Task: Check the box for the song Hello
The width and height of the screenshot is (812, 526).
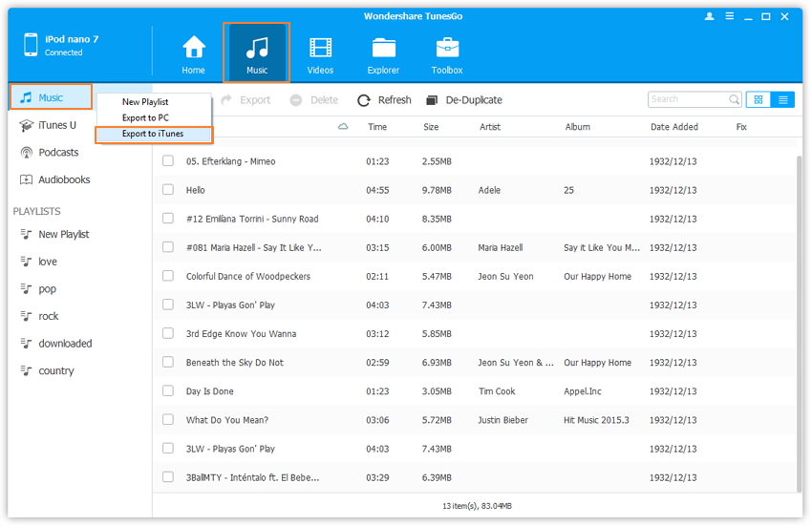Action: tap(168, 190)
